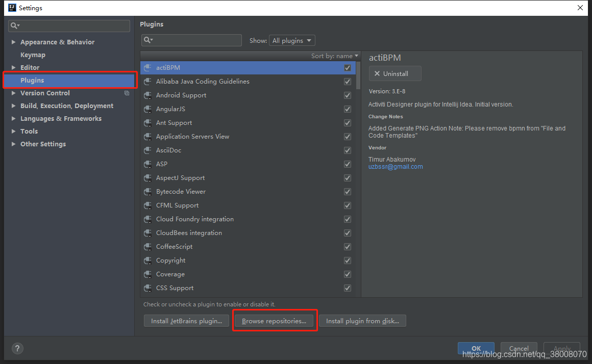
Task: Click the Application Servers View plugin icon
Action: click(x=147, y=137)
